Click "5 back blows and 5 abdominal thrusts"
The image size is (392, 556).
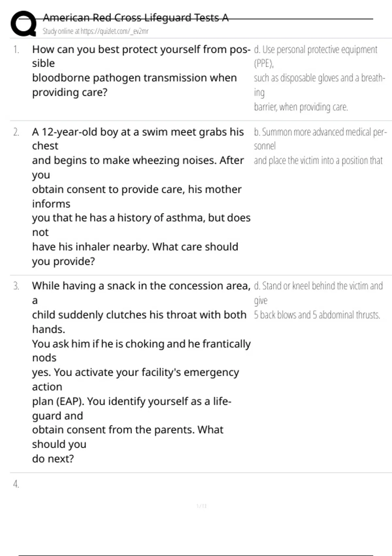(x=317, y=315)
